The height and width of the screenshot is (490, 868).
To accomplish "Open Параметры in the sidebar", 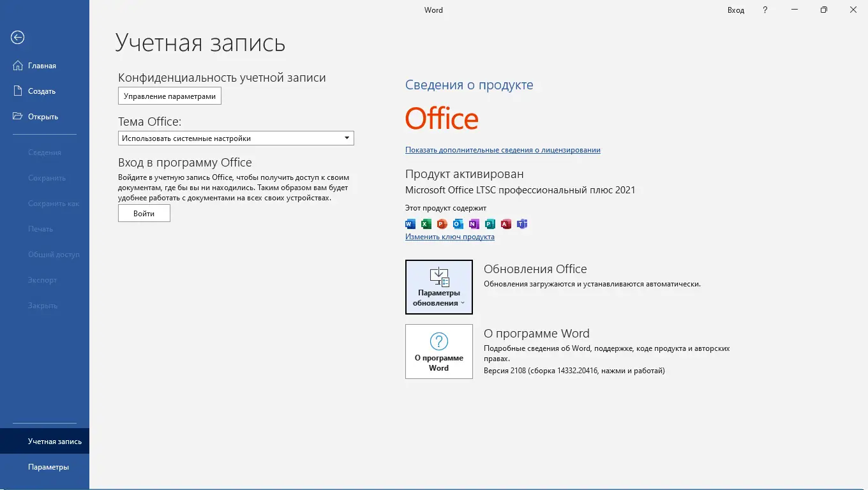I will (x=45, y=467).
